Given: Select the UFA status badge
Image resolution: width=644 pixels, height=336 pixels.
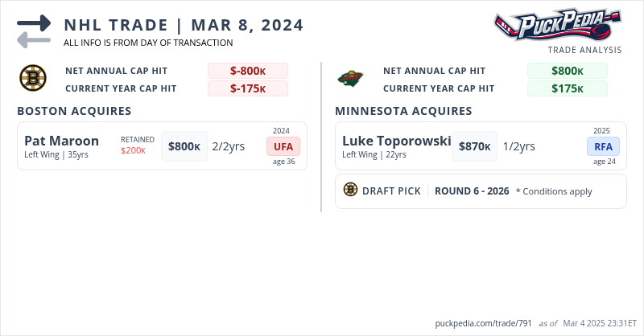Looking at the screenshot, I should pyautogui.click(x=283, y=146).
